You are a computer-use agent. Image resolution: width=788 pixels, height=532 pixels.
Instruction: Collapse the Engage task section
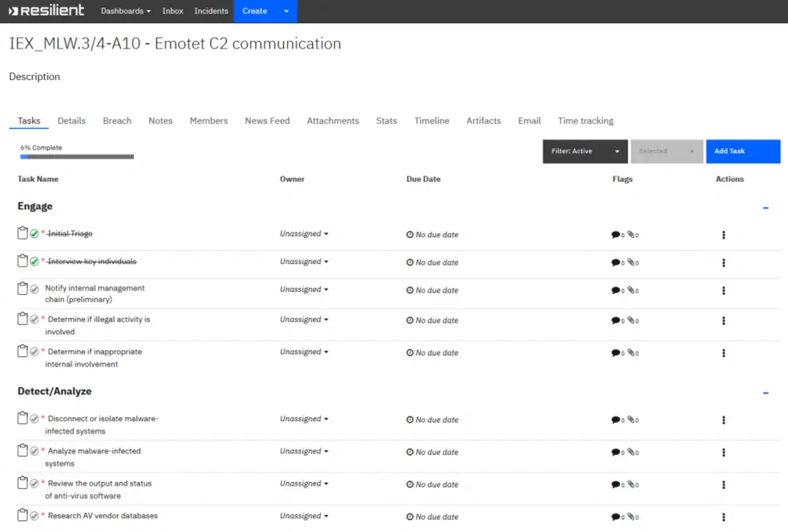coord(766,208)
